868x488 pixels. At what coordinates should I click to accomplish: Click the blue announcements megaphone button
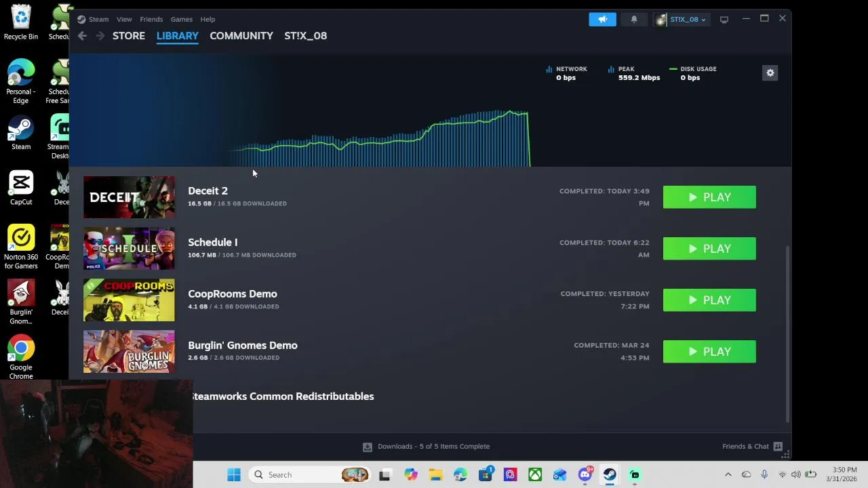[602, 19]
